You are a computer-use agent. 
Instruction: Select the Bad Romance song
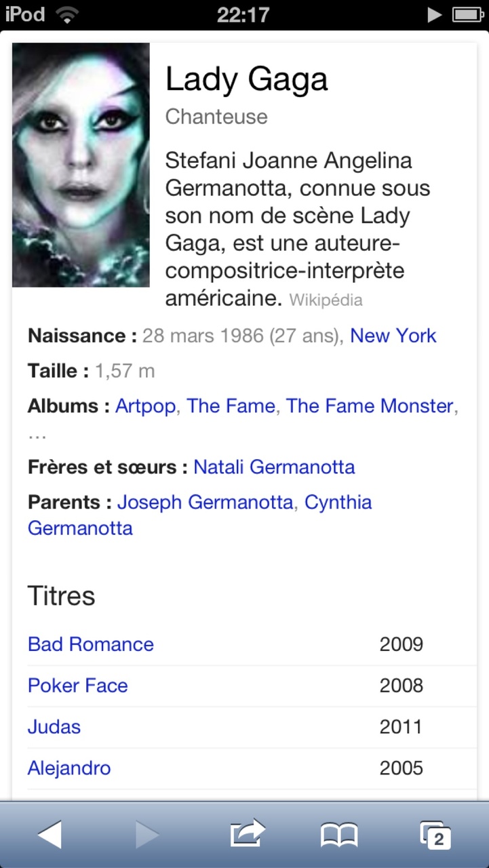(x=91, y=644)
